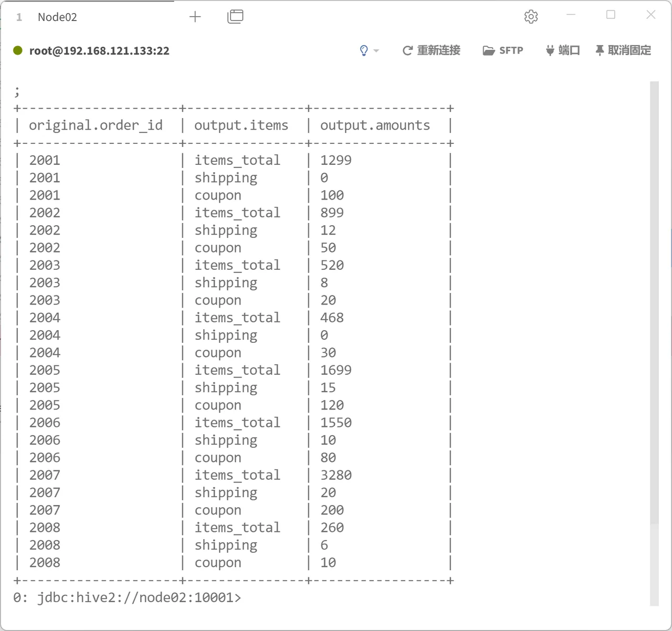Click the session window layout icon

point(235,17)
